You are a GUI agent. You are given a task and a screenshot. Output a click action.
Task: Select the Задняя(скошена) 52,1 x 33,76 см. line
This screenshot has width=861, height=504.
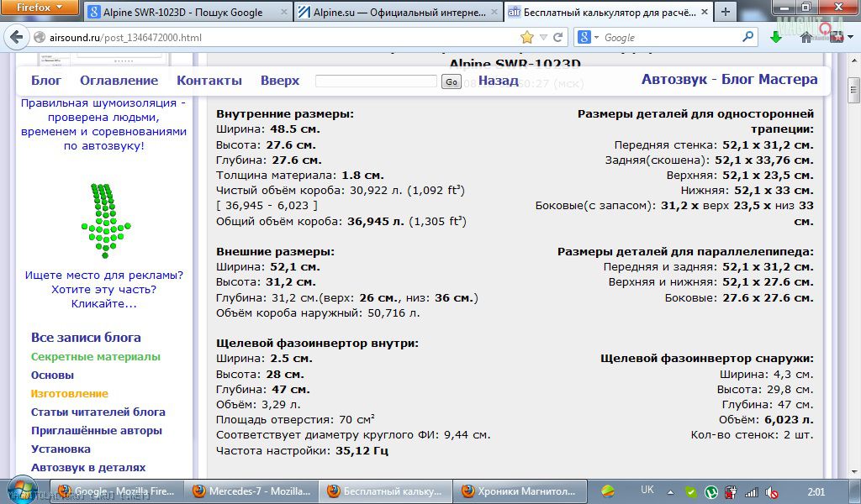coord(709,160)
